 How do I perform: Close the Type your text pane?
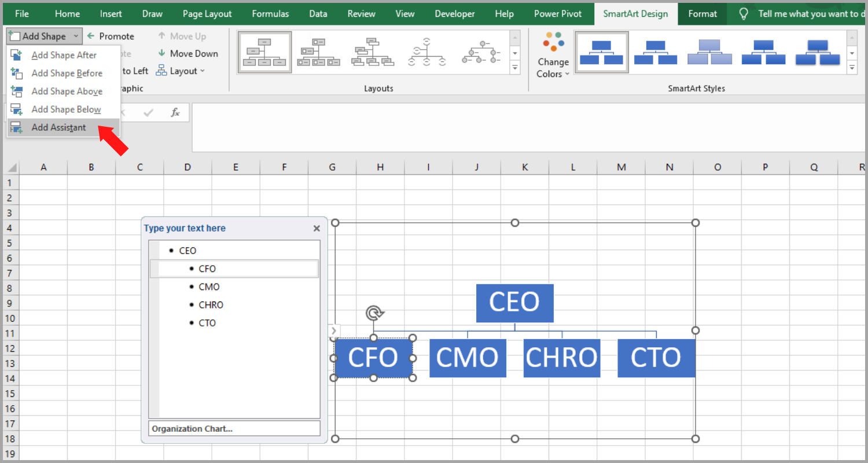317,228
